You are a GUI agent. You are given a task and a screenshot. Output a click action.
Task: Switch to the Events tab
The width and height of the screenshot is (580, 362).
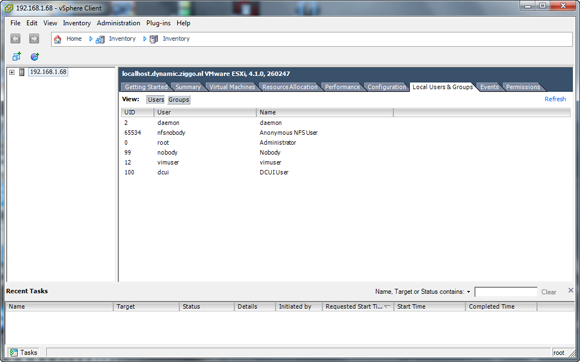pos(489,87)
